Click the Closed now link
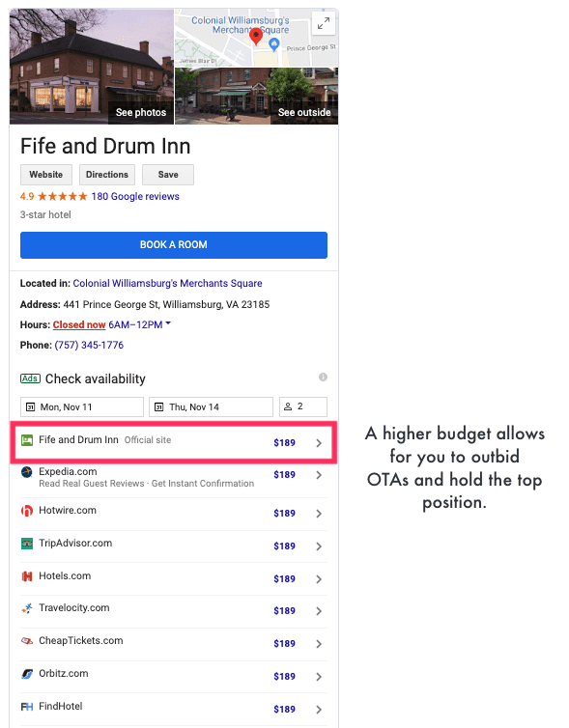The width and height of the screenshot is (569, 728). 79,325
